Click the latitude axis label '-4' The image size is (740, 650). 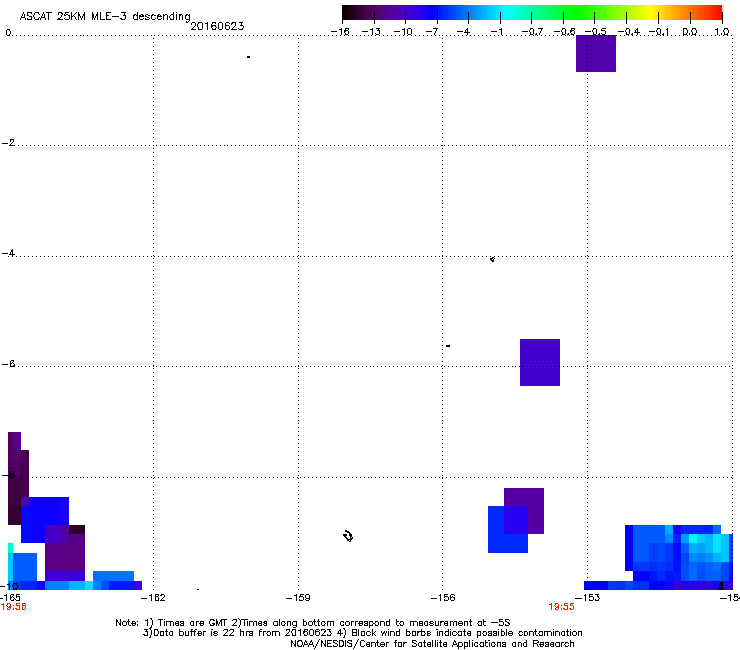coord(8,253)
